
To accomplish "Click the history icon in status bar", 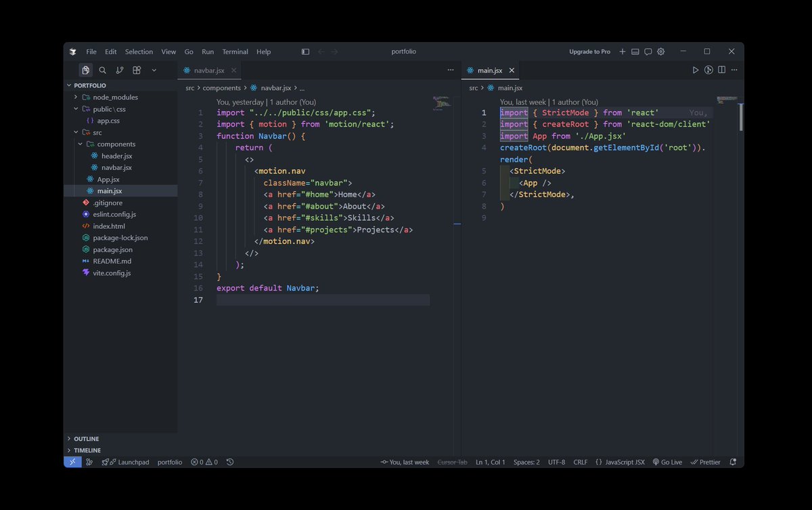I will coord(230,462).
